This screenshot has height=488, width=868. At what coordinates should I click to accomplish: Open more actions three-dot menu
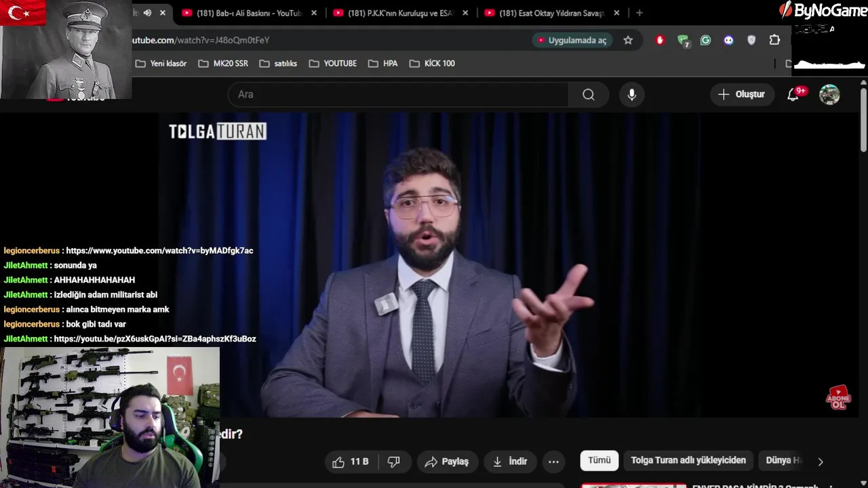(x=553, y=462)
